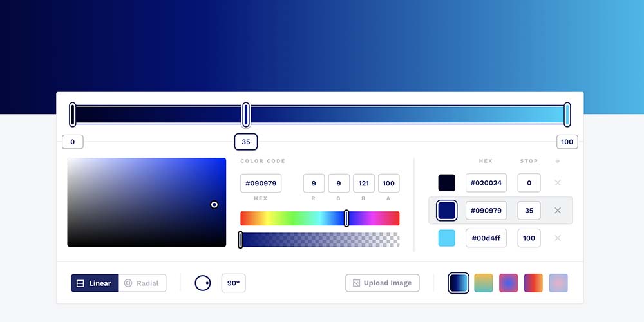The width and height of the screenshot is (644, 322).
Task: Edit stop position field showing 35 in list
Action: point(529,211)
